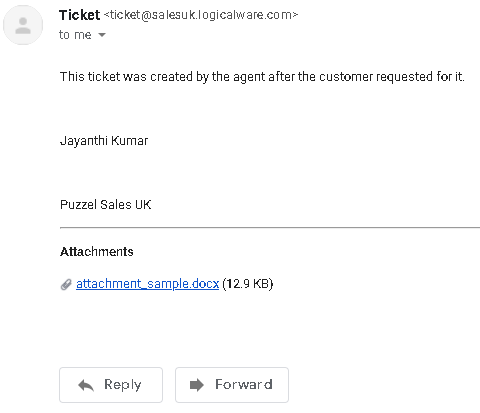Click the 'to me' recipient label
Viewport: 480px width, 413px height.
pyautogui.click(x=75, y=35)
